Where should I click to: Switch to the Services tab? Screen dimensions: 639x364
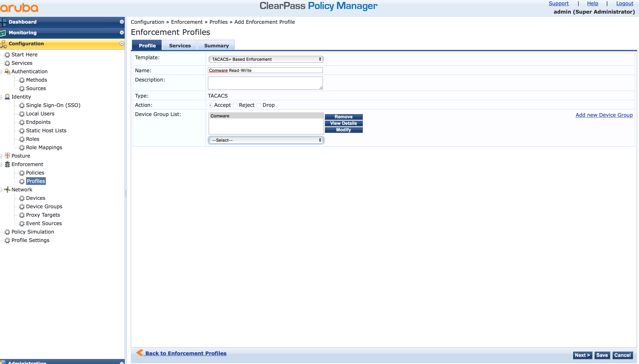[180, 45]
